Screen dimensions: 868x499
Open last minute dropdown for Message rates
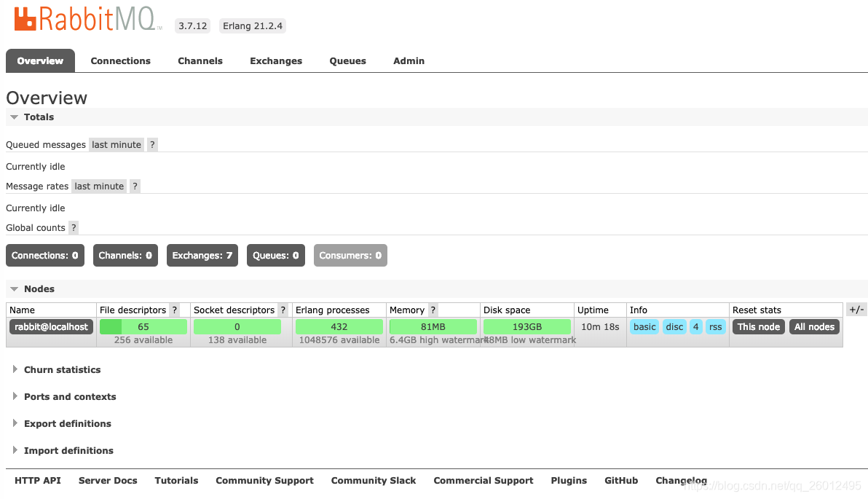(99, 186)
